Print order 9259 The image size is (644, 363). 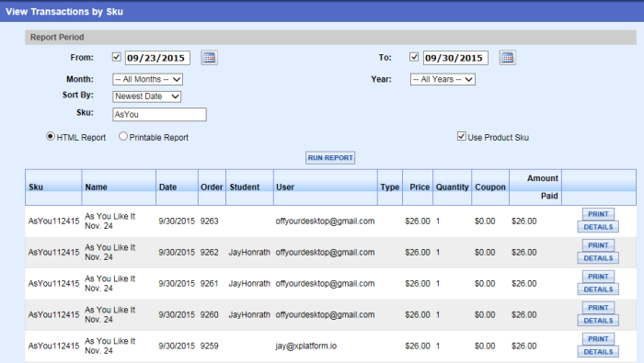point(598,339)
